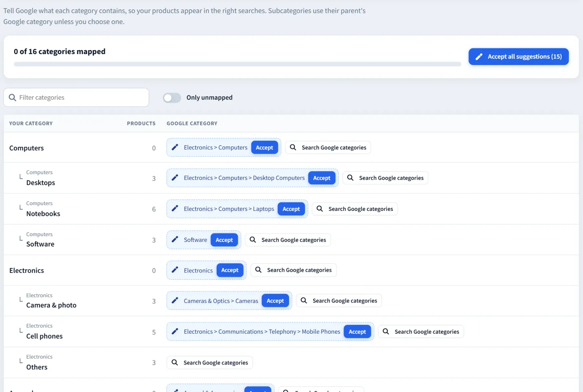The image size is (583, 392).
Task: Click search icon in Cell phones row search box
Action: pos(386,331)
